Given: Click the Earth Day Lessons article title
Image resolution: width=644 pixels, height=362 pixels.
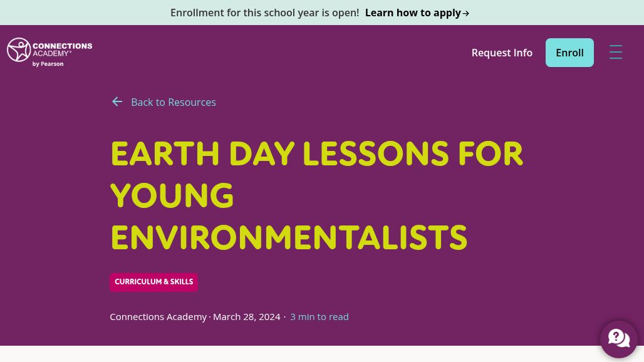Looking at the screenshot, I should point(316,155).
